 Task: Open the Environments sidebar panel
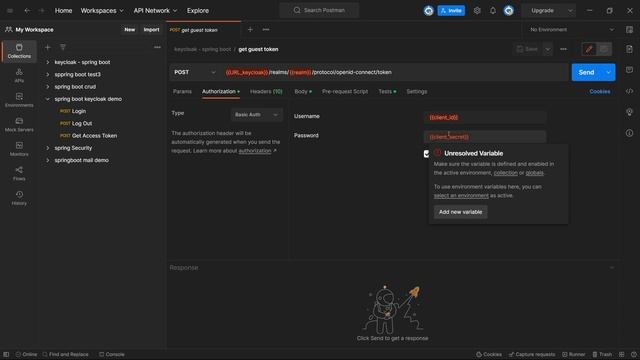(x=19, y=100)
